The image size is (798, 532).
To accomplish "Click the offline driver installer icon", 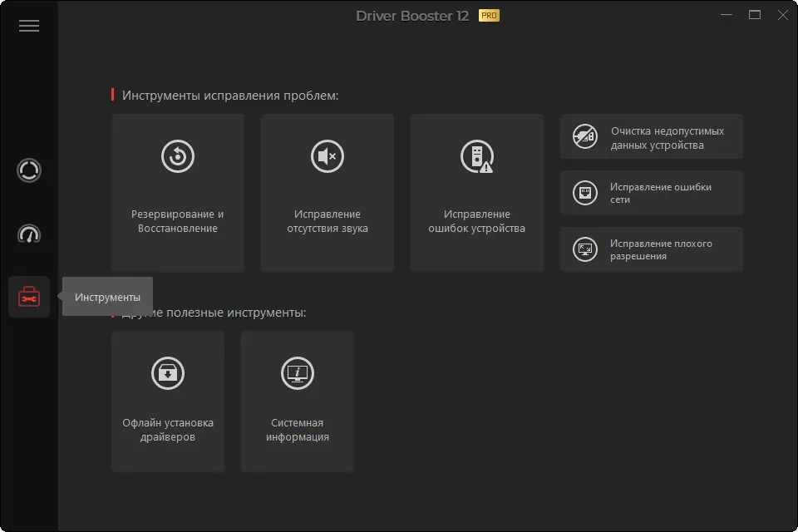I will click(x=168, y=373).
